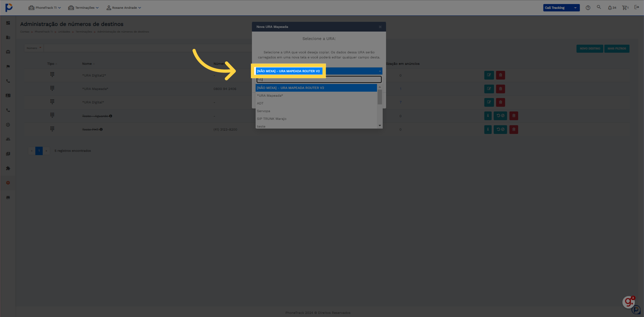Screen dimensions: 644x317
Task: Go to previous page in pagination
Action: (x=32, y=151)
